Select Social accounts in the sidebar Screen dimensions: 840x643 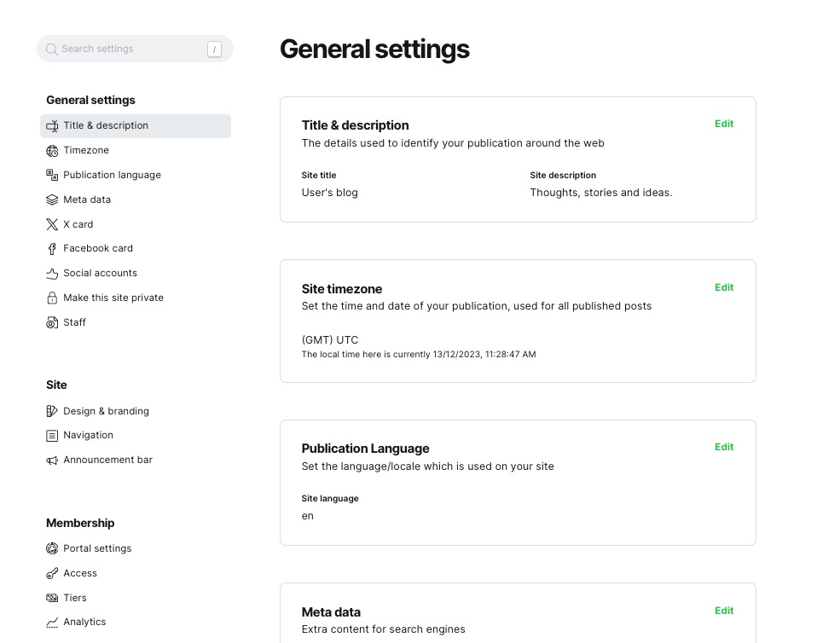pos(100,273)
